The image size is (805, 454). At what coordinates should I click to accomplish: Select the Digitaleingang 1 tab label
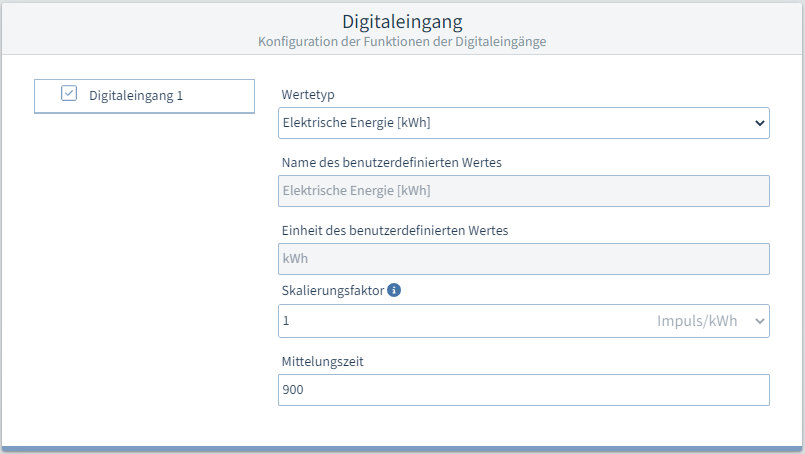[136, 96]
